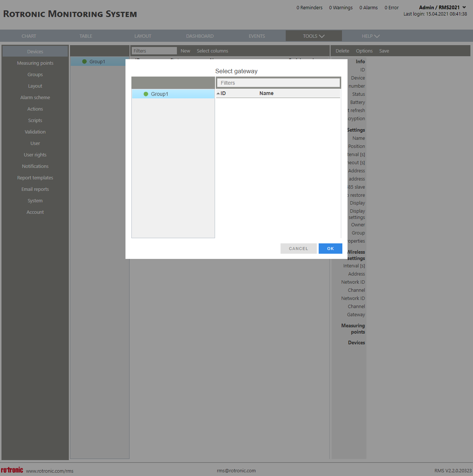Open Scripts in sidebar
Image resolution: width=473 pixels, height=476 pixels.
(x=35, y=120)
